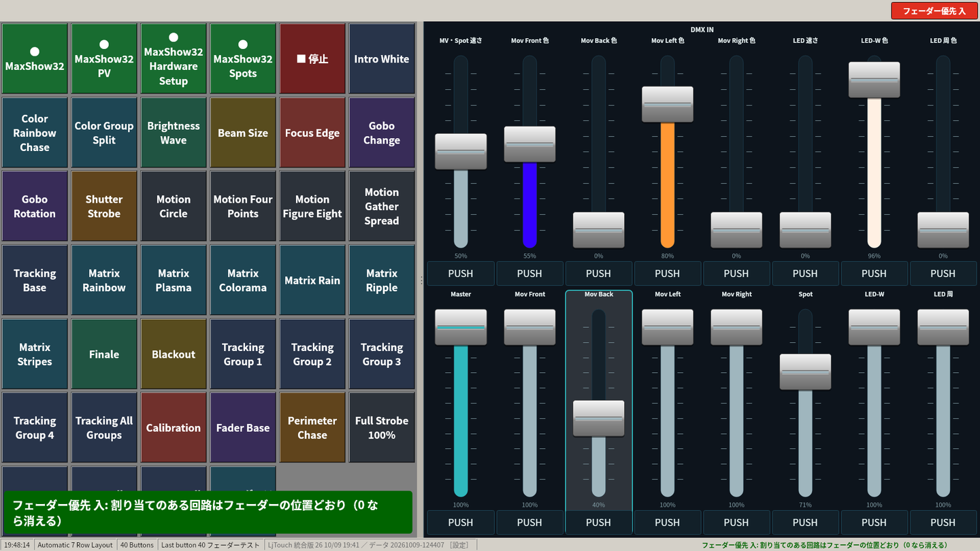Start the Motion Figure Eight cue
The height and width of the screenshot is (551, 980).
coord(312,206)
